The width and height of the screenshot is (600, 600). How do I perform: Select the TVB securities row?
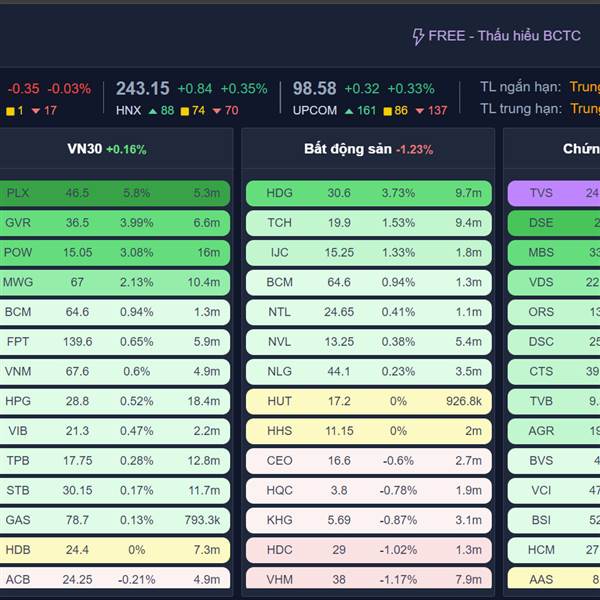(554, 401)
